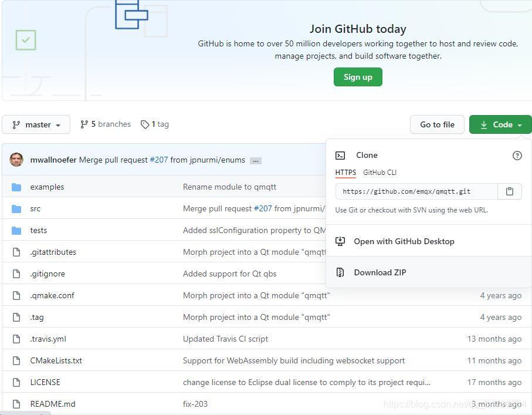Open the master branch dropdown

pyautogui.click(x=36, y=124)
